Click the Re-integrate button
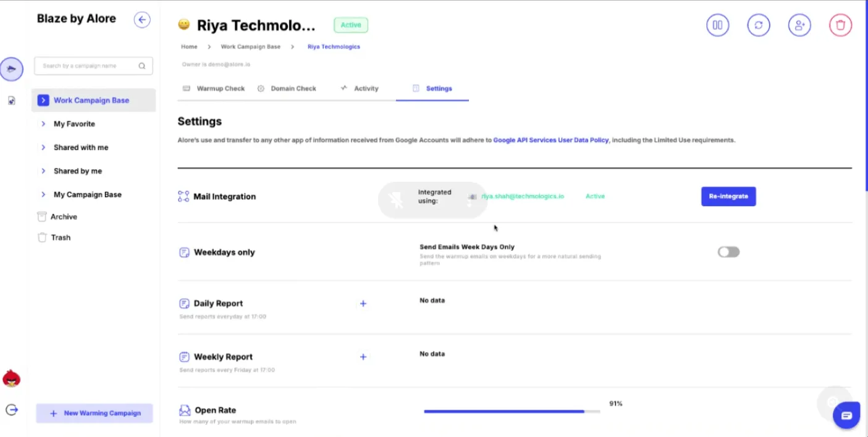 728,196
